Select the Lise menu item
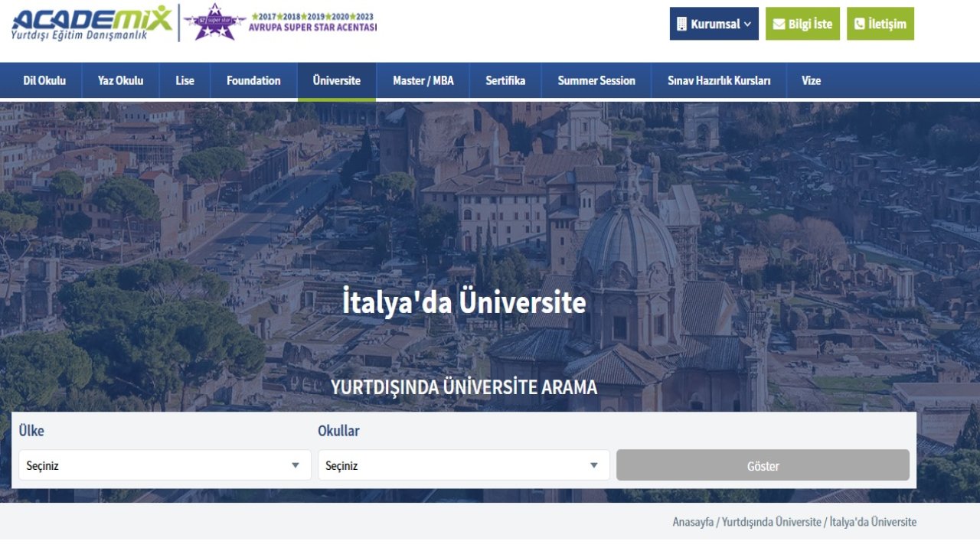Image resolution: width=980 pixels, height=551 pixels. point(184,80)
